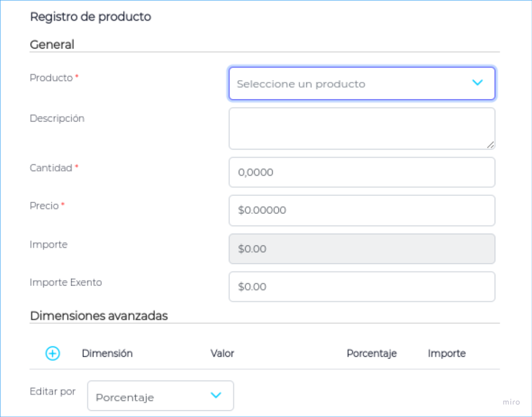The image size is (532, 417).
Task: Click the plus icon to add a dimension
Action: (x=52, y=353)
